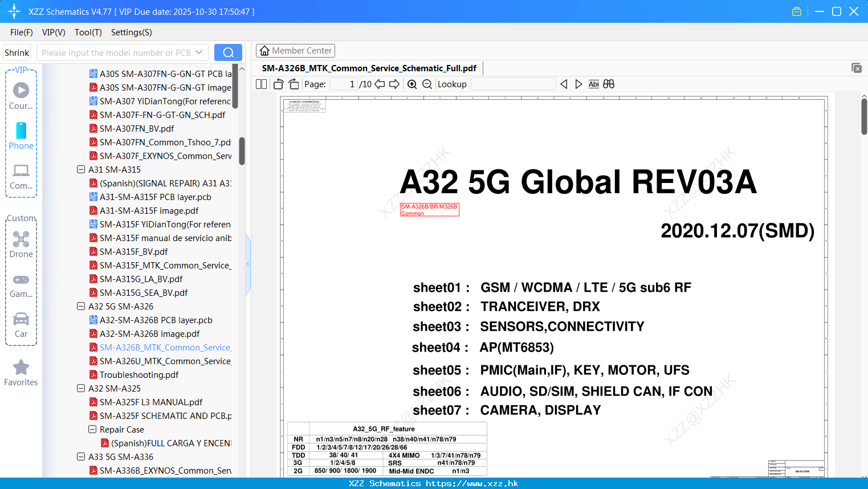The width and height of the screenshot is (868, 489).
Task: Zoom out of the schematic
Action: (427, 84)
